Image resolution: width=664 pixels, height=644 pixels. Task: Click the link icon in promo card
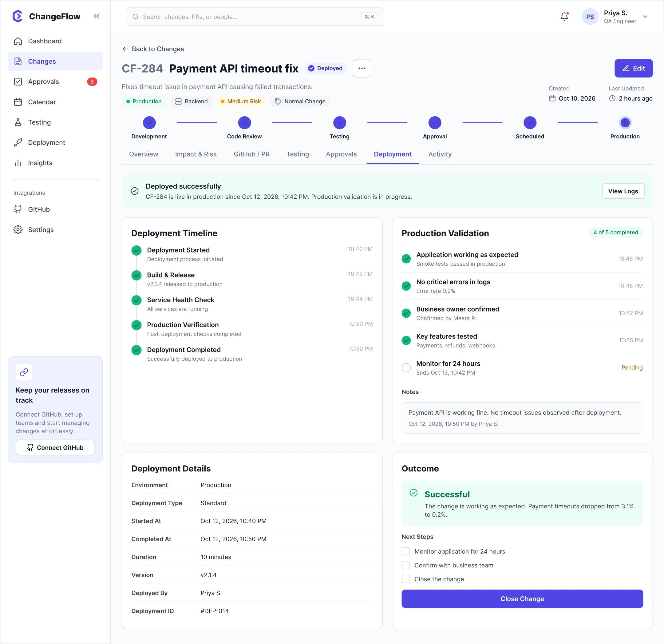pyautogui.click(x=24, y=372)
